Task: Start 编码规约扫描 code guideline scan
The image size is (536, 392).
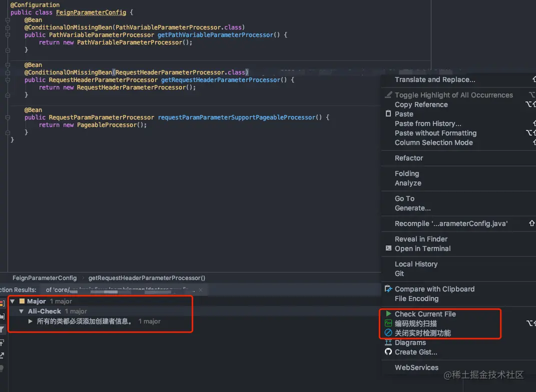Action: coord(416,323)
